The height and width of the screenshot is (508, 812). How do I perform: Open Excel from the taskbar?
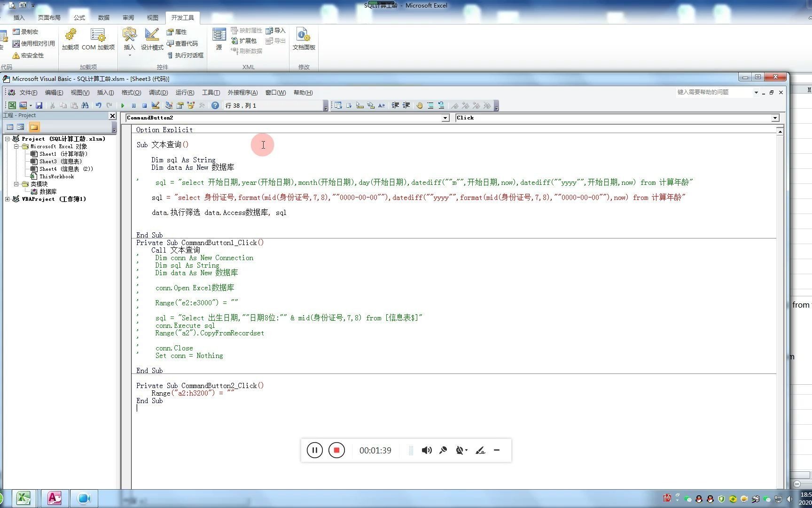24,498
